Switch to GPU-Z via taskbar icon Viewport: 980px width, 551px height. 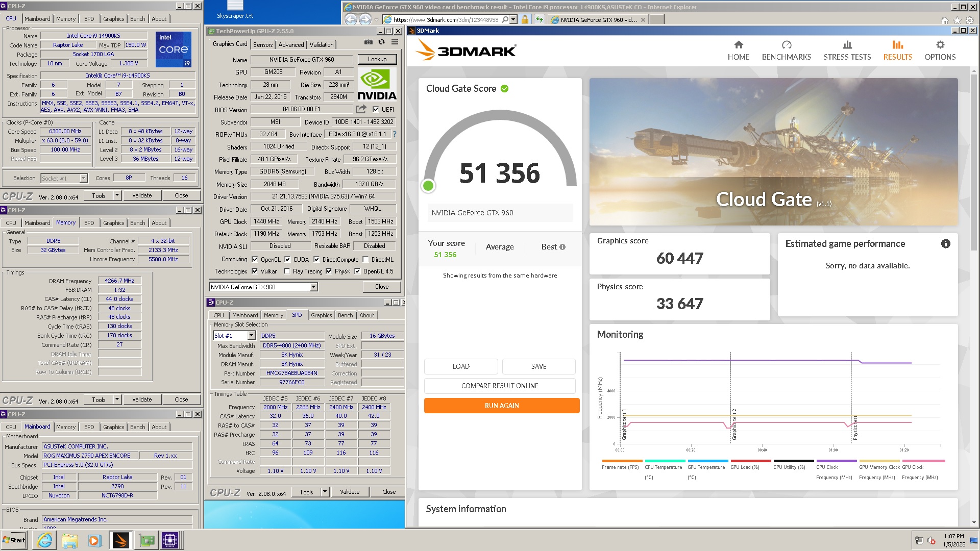pyautogui.click(x=146, y=540)
